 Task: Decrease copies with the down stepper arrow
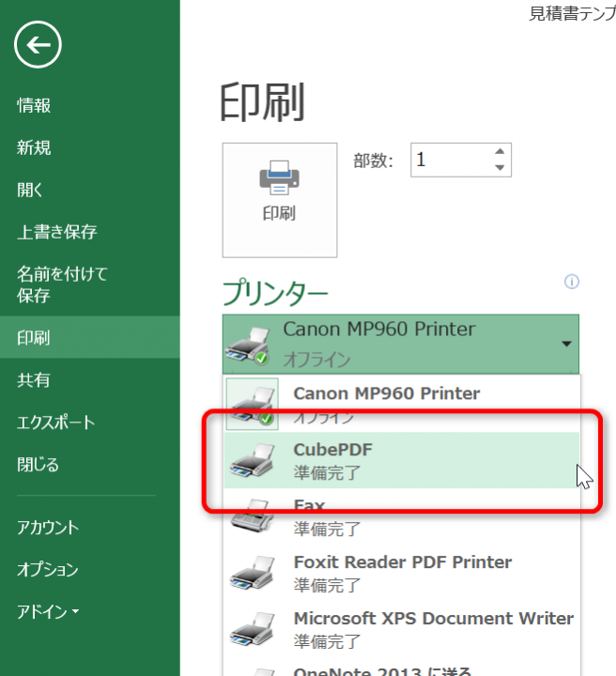tap(500, 168)
